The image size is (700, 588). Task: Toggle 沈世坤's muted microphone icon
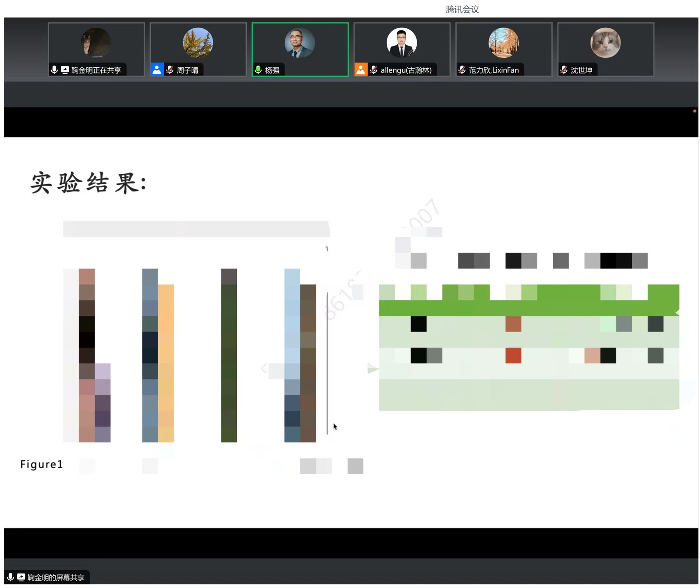pos(564,70)
